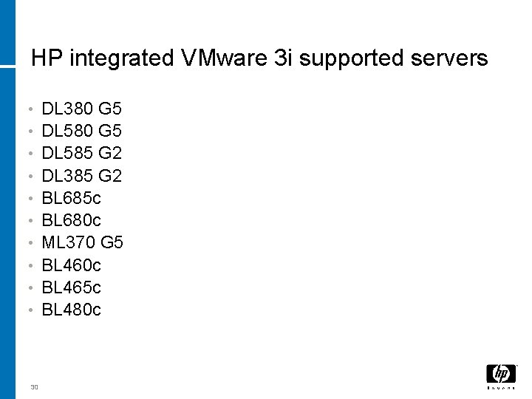
Task: Select the ML370 G5 list entry
Action: point(81,242)
